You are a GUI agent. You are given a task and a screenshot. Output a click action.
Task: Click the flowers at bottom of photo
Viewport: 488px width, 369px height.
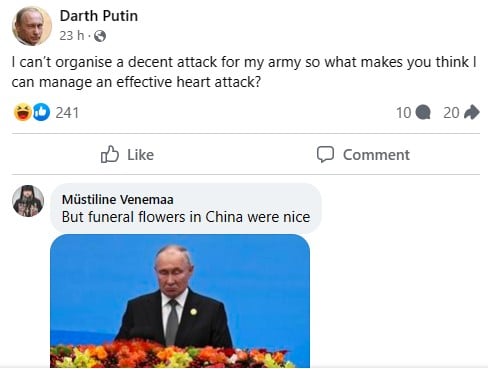(x=173, y=354)
